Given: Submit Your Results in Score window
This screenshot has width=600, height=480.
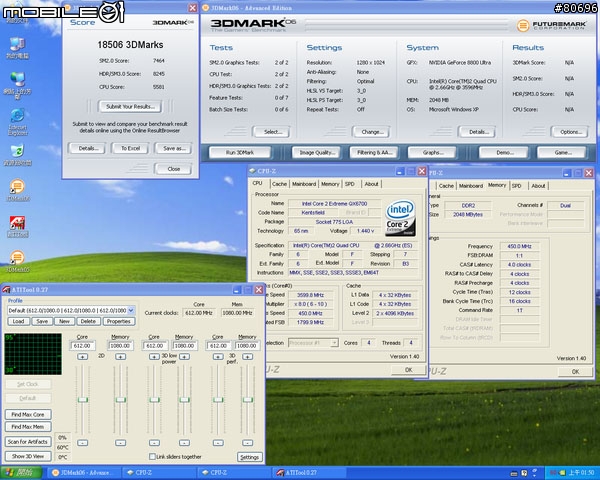Looking at the screenshot, I should pos(130,106).
